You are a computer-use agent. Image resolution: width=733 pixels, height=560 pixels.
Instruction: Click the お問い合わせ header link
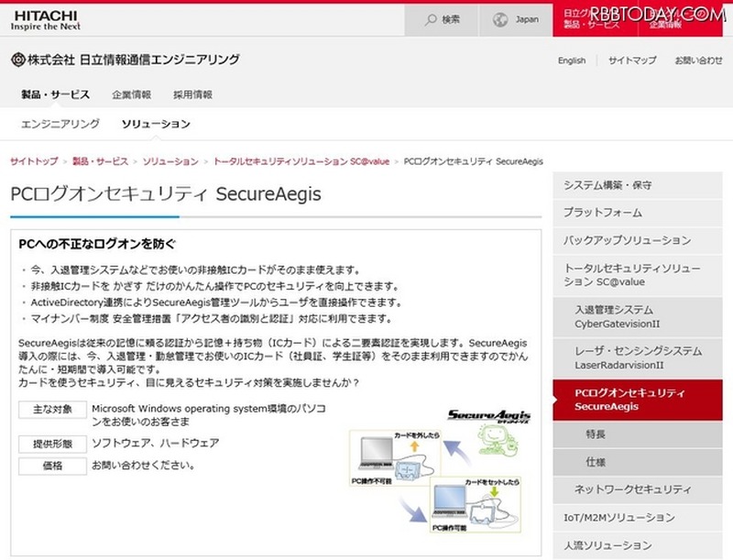[698, 61]
